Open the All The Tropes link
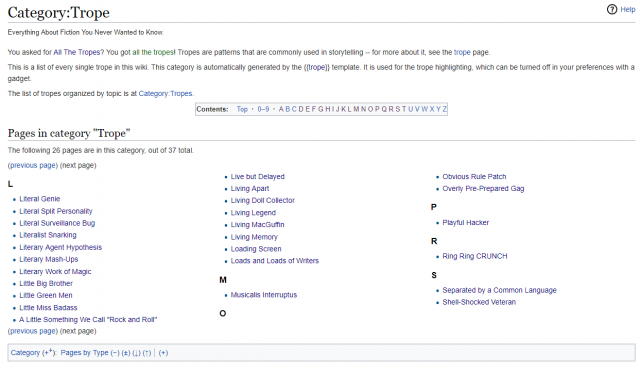The width and height of the screenshot is (640, 368). click(x=76, y=52)
